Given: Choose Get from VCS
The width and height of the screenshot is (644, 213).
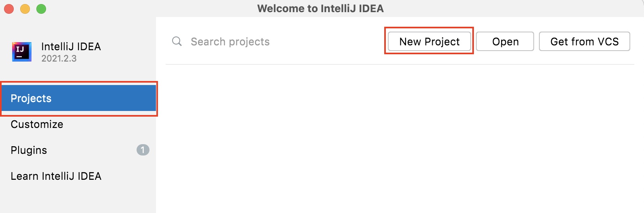Looking at the screenshot, I should coord(584,42).
